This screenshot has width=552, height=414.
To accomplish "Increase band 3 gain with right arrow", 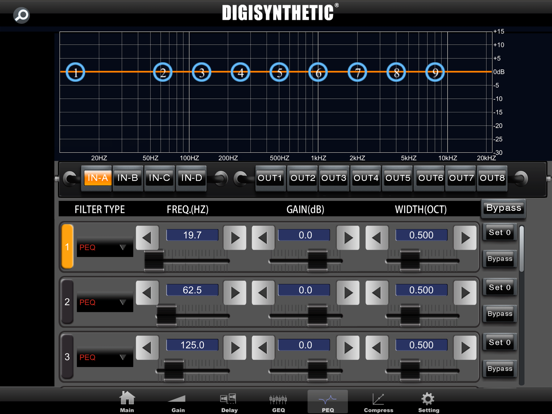I will point(348,348).
